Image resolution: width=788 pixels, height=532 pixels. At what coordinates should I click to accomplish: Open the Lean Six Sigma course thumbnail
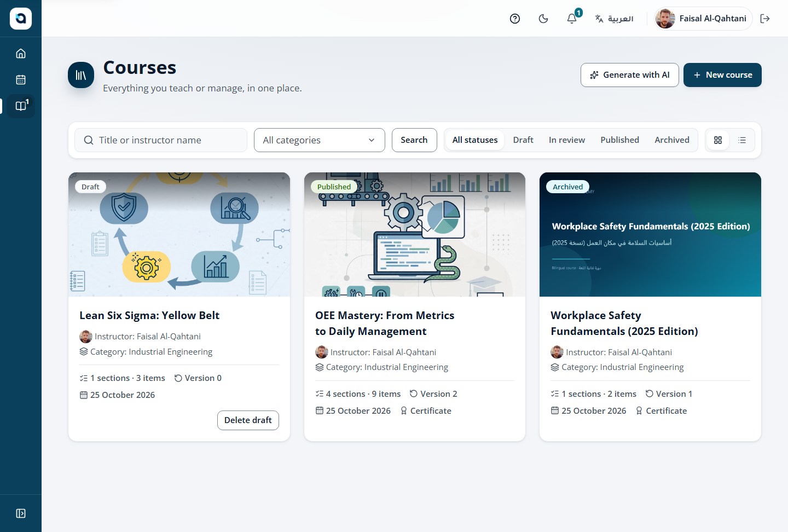pyautogui.click(x=179, y=234)
